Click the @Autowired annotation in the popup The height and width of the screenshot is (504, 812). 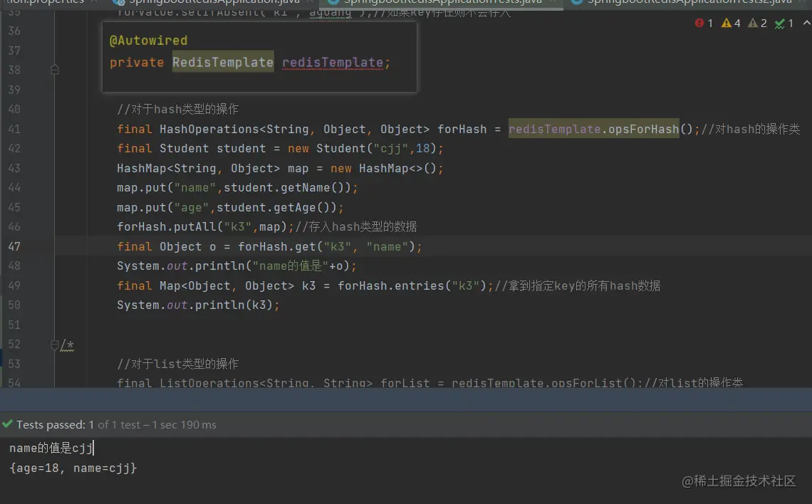click(x=149, y=41)
